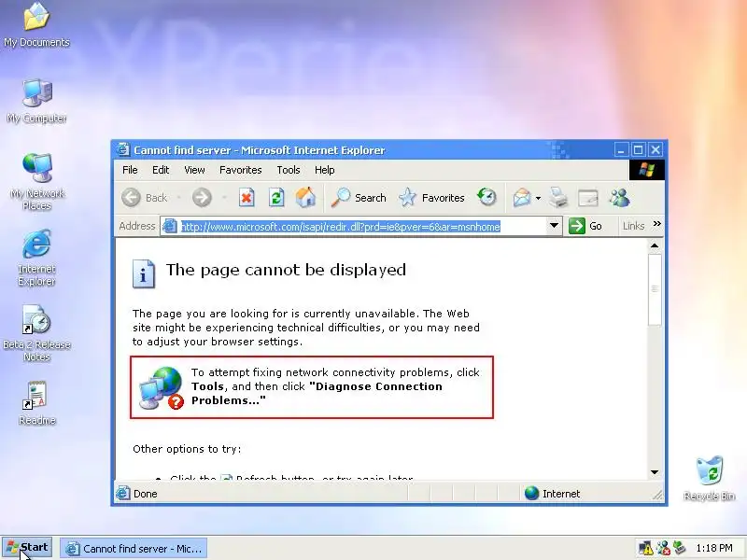The width and height of the screenshot is (747, 560).
Task: Expand Links bar chevron
Action: pyautogui.click(x=657, y=224)
